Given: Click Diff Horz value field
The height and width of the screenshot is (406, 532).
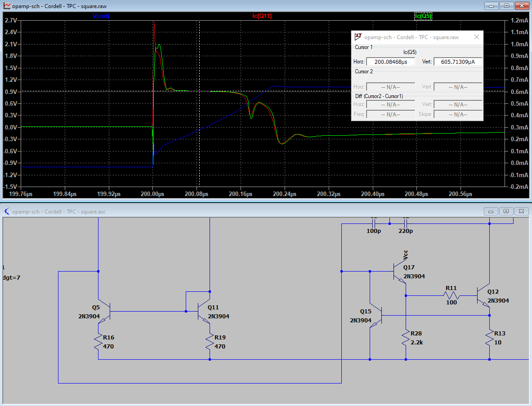Looking at the screenshot, I should 390,104.
